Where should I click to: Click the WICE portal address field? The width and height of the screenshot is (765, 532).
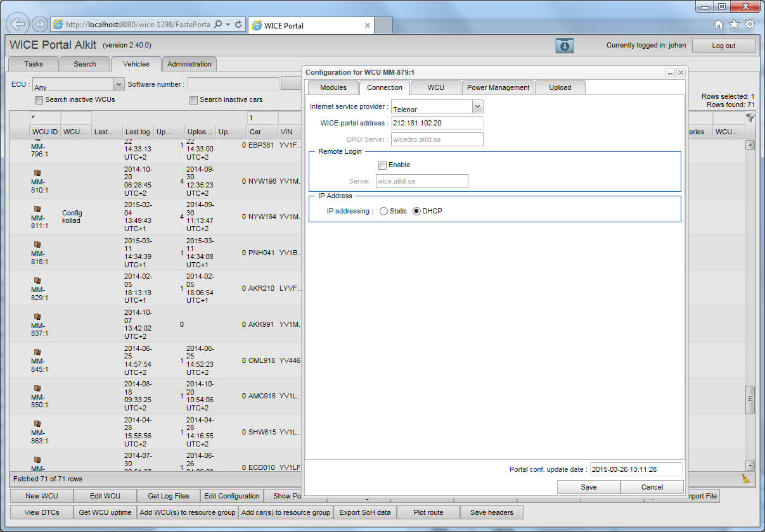click(x=437, y=123)
